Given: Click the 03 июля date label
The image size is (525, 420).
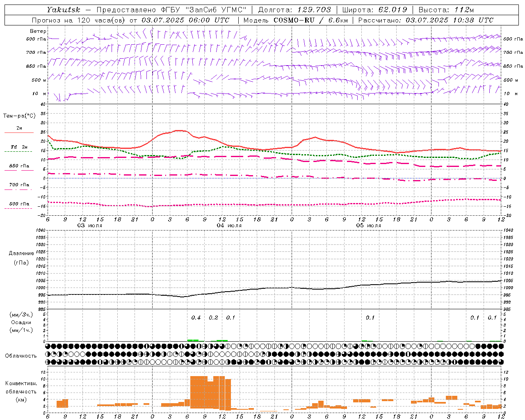Looking at the screenshot, I should click(x=90, y=226).
